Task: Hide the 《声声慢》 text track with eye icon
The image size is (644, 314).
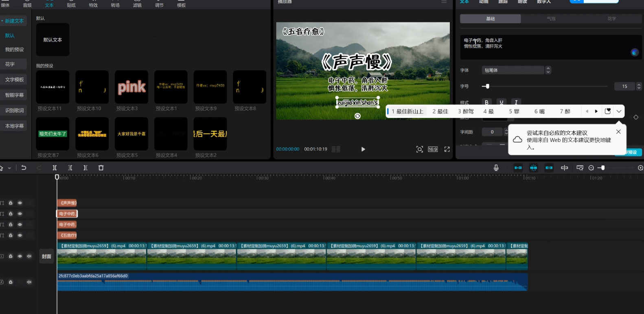Action: [20, 203]
